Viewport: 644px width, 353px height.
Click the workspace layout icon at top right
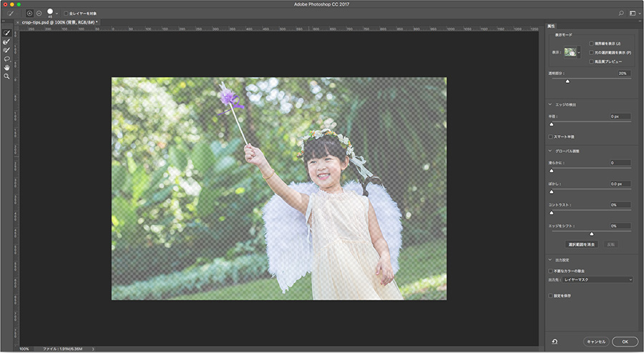[633, 14]
